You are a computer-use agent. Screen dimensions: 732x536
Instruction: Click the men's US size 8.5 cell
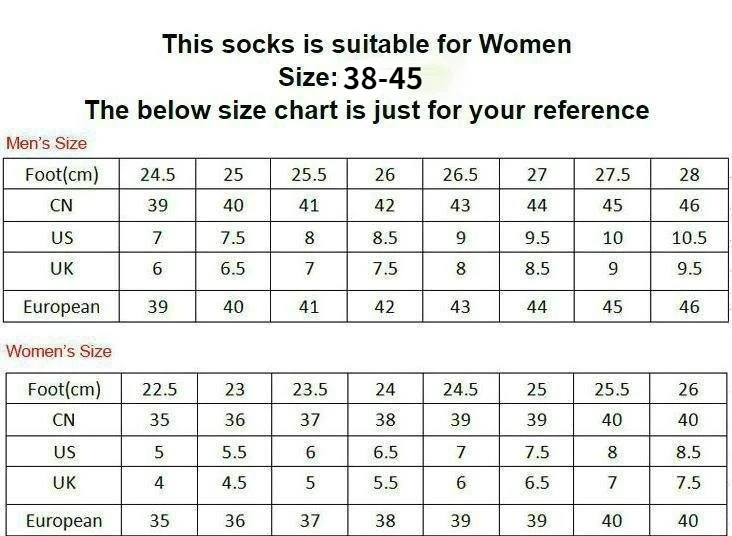click(385, 237)
